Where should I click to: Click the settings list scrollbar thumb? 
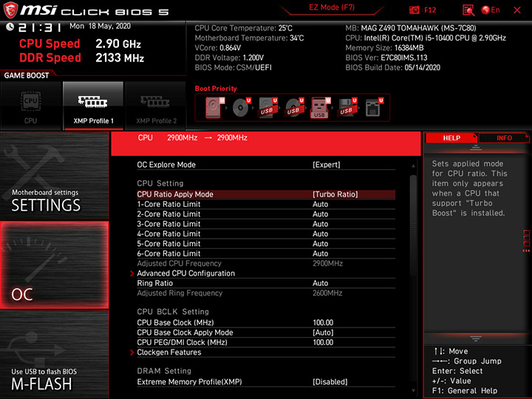coord(413,225)
